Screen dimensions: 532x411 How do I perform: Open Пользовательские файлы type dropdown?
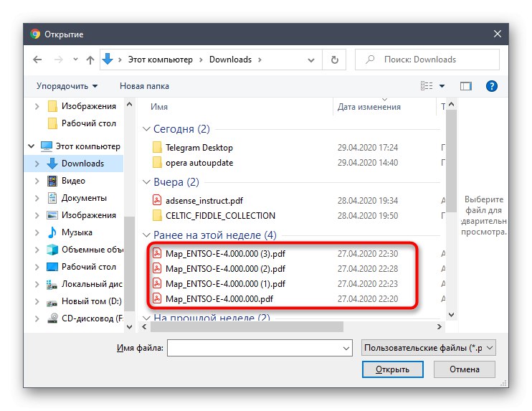(429, 348)
